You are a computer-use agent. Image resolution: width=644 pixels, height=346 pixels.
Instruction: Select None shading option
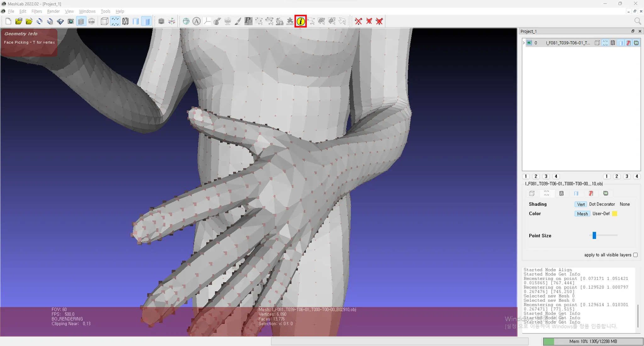point(625,204)
